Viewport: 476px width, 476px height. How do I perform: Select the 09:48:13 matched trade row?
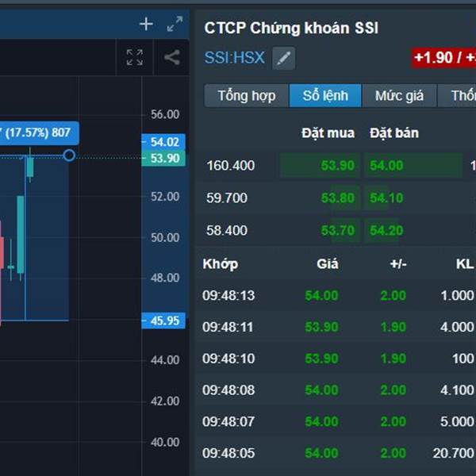[x=336, y=295]
